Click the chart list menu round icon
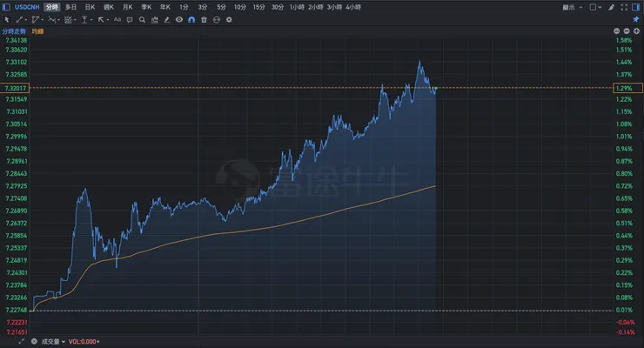 click(x=616, y=31)
